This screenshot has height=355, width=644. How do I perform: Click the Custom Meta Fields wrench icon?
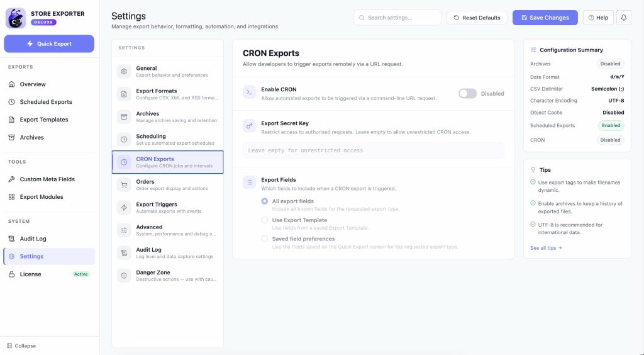[11, 179]
